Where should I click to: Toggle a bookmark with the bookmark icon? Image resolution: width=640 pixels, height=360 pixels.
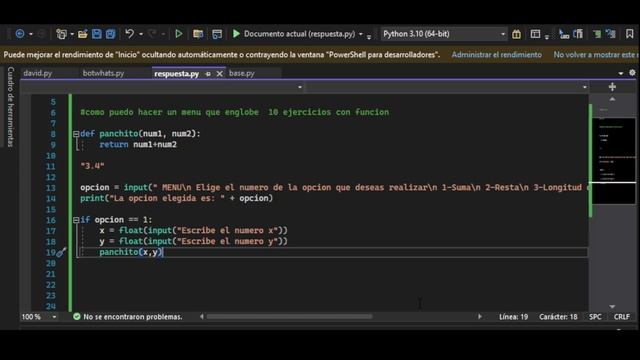click(x=629, y=34)
